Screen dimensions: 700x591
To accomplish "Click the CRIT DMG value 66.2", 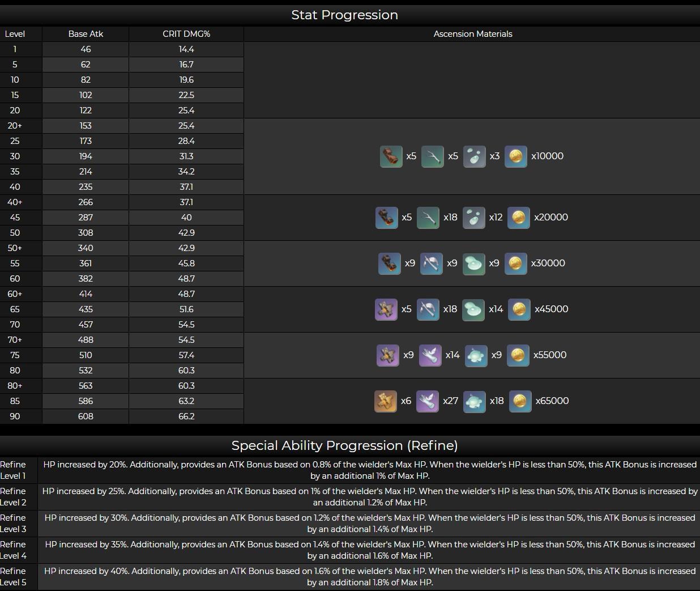I will tap(186, 416).
